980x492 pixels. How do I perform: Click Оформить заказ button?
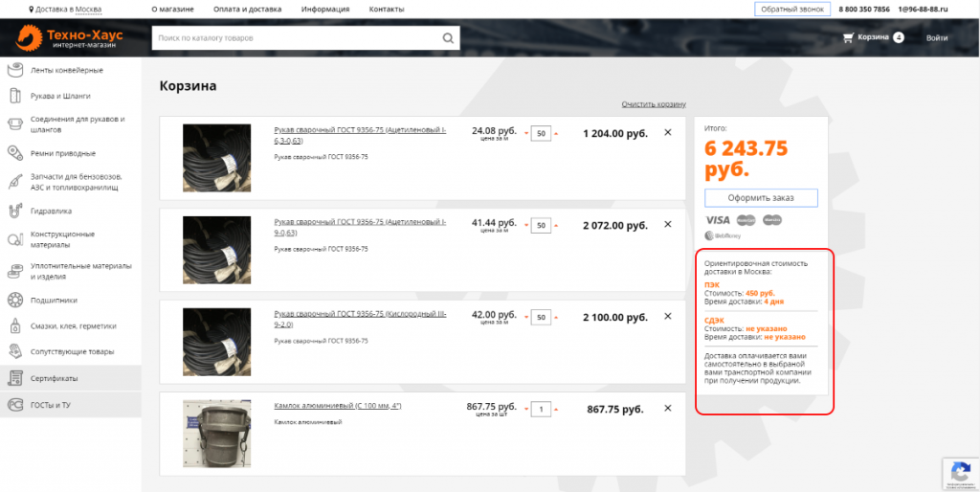[761, 198]
